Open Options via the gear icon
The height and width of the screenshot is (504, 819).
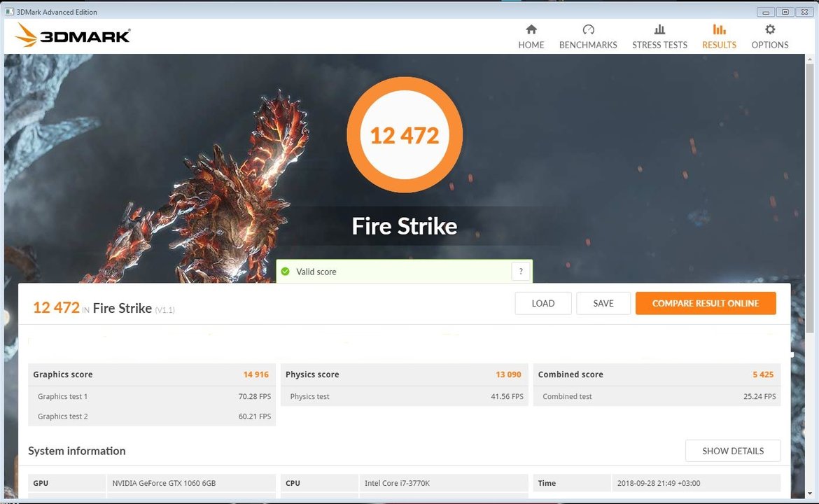[770, 29]
